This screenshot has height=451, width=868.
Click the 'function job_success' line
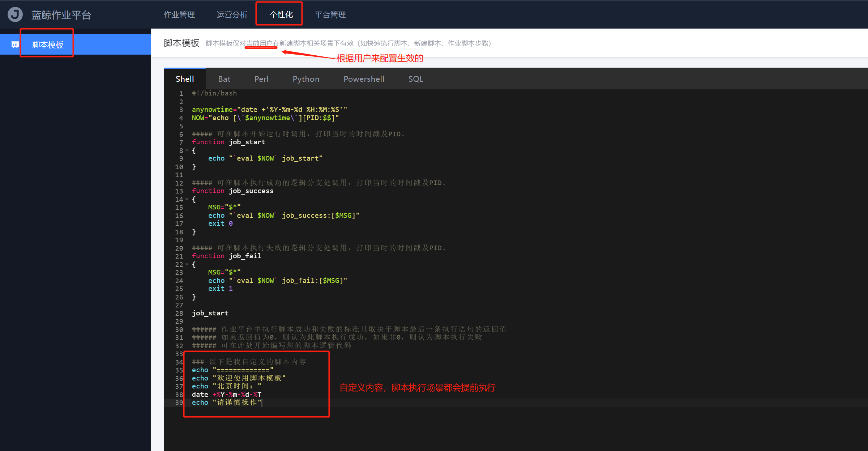click(232, 191)
